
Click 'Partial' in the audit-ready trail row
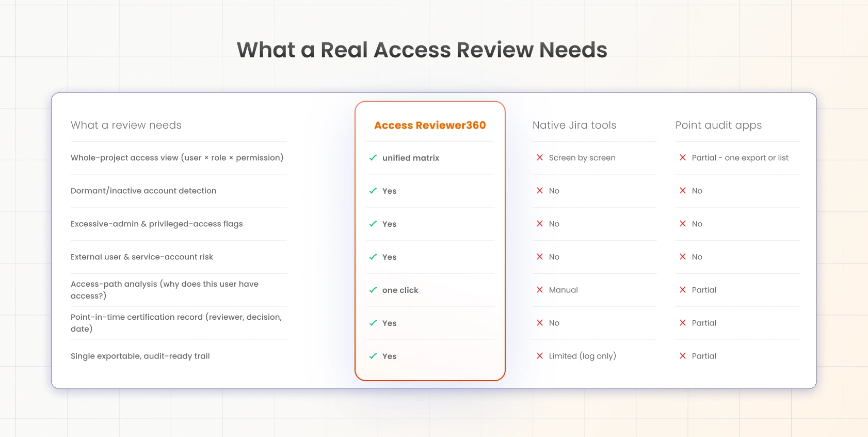click(x=704, y=356)
